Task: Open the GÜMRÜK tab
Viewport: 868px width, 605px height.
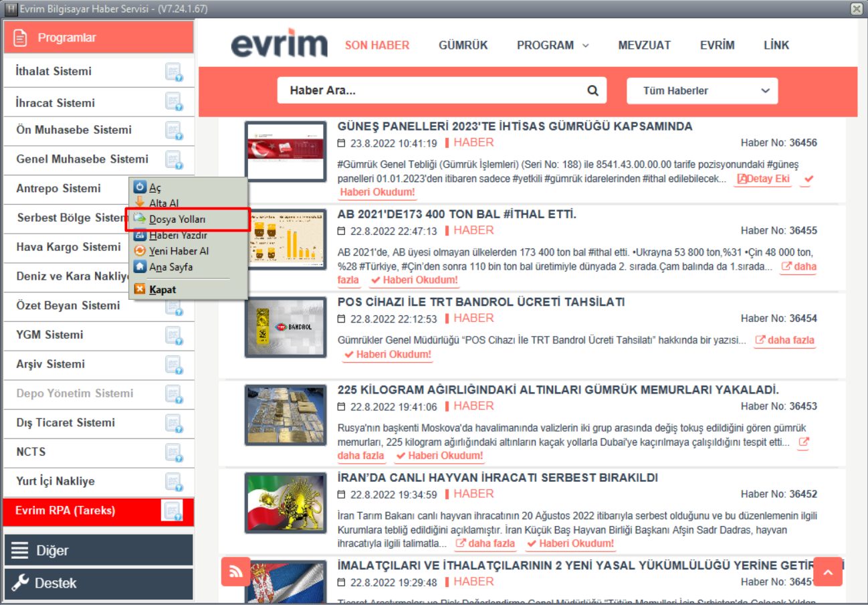Action: pos(463,46)
